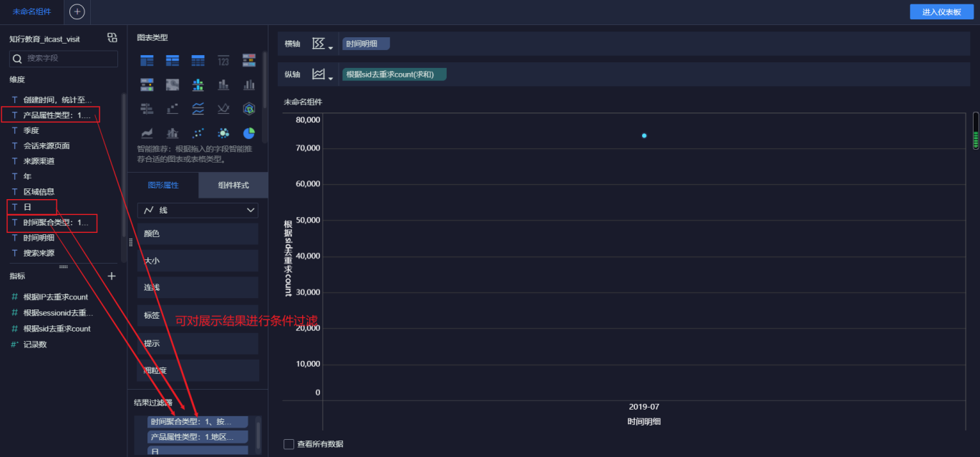Click the 连线 property drop box
Screen dimensions: 980x457
pos(198,288)
